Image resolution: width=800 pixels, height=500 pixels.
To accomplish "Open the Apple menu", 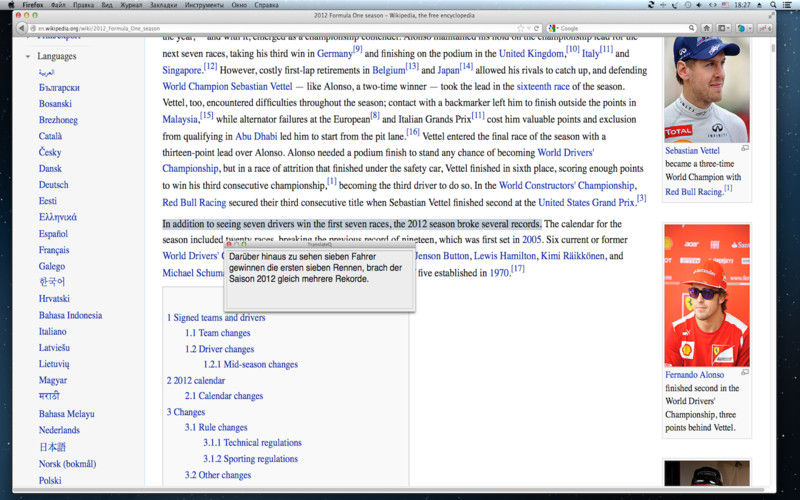I will coord(11,5).
